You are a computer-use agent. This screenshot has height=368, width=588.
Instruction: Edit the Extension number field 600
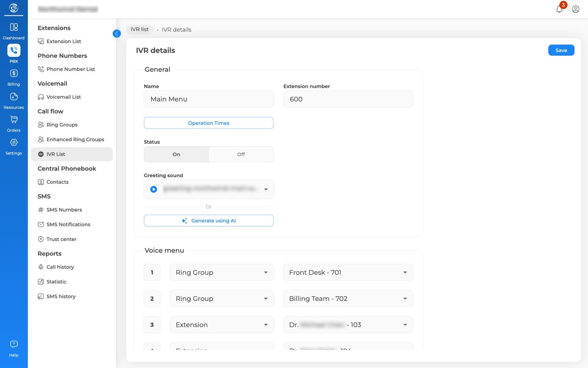coord(348,99)
